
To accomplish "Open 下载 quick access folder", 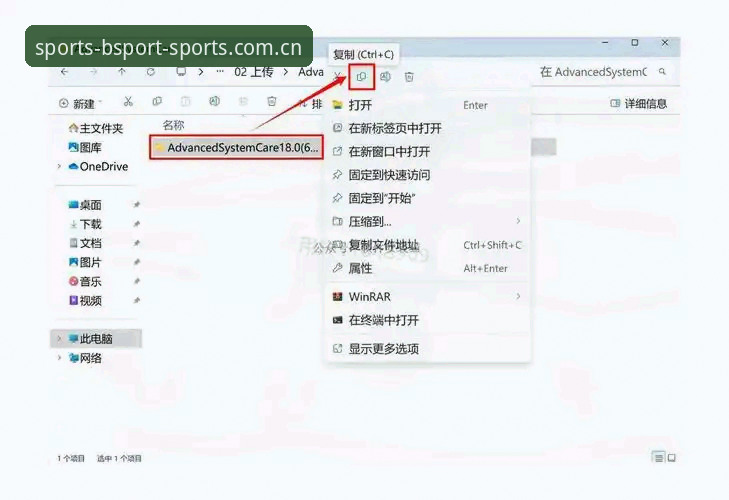I will pyautogui.click(x=85, y=224).
